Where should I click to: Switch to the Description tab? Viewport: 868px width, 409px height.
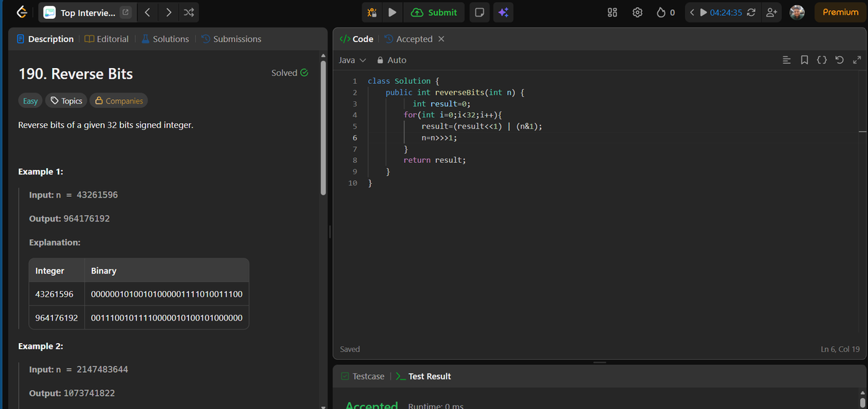click(46, 39)
